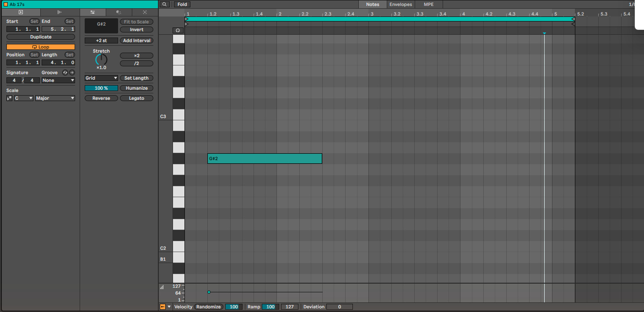This screenshot has width=644, height=312.
Task: Open the launch tab with bar-and-play icon
Action: click(60, 12)
